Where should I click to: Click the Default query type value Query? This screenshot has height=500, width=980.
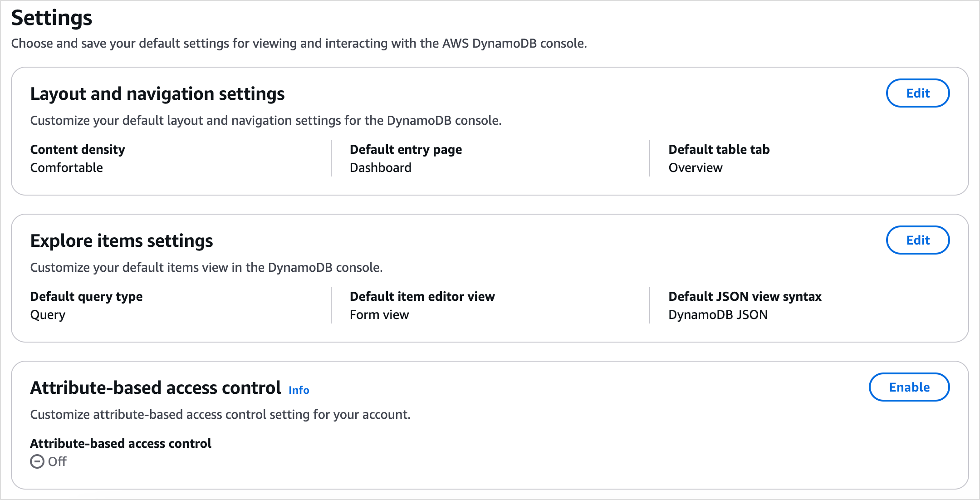(48, 314)
